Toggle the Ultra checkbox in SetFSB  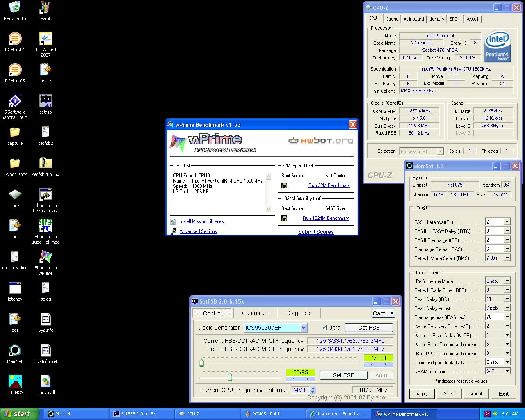[x=324, y=328]
